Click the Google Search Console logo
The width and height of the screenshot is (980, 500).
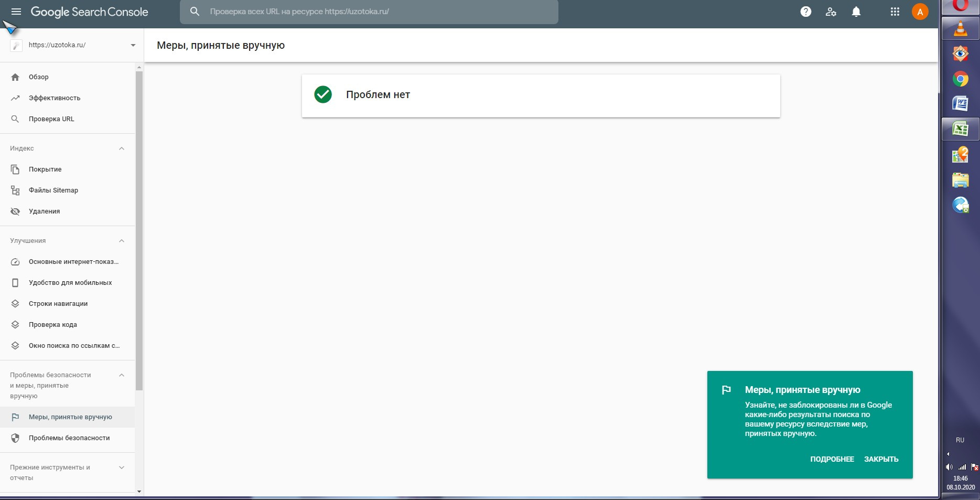(x=89, y=12)
